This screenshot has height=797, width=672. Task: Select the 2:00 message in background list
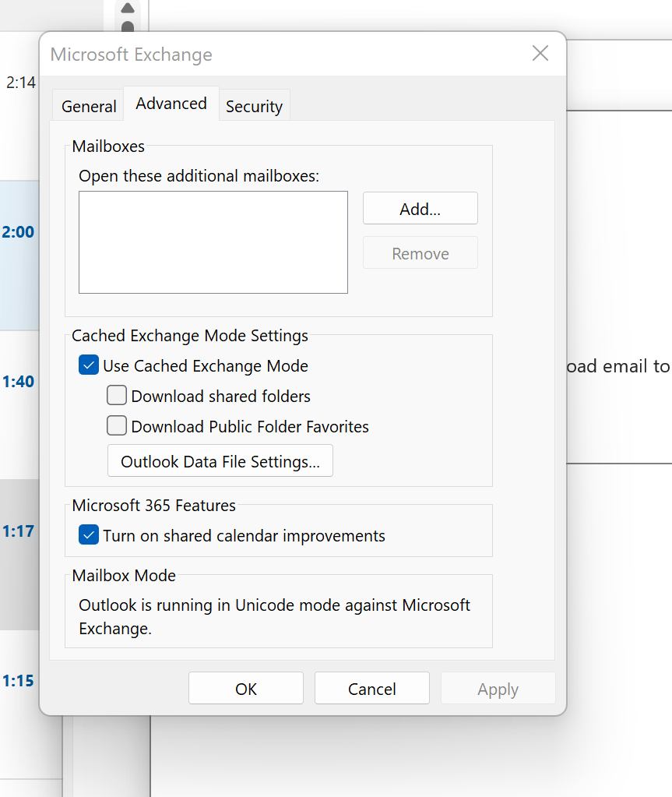(19, 256)
